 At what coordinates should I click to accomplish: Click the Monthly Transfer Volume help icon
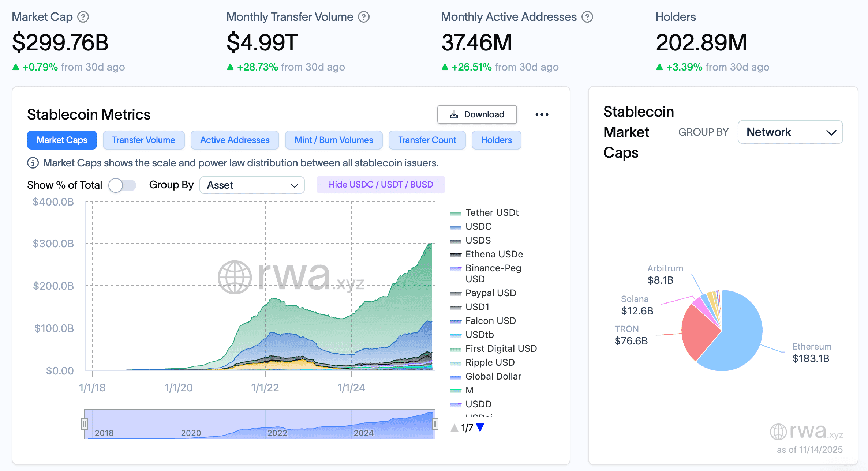[x=363, y=17]
